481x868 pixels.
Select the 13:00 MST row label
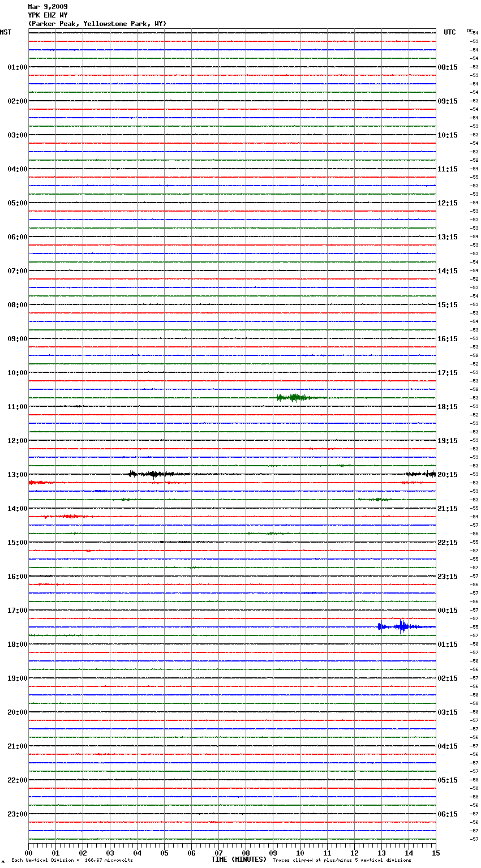pyautogui.click(x=18, y=475)
